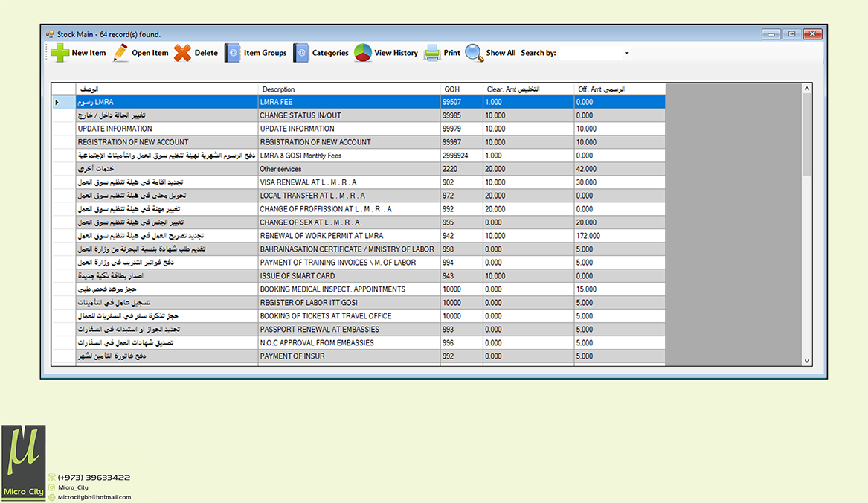Click Off. Amt value 172.000

click(x=620, y=236)
